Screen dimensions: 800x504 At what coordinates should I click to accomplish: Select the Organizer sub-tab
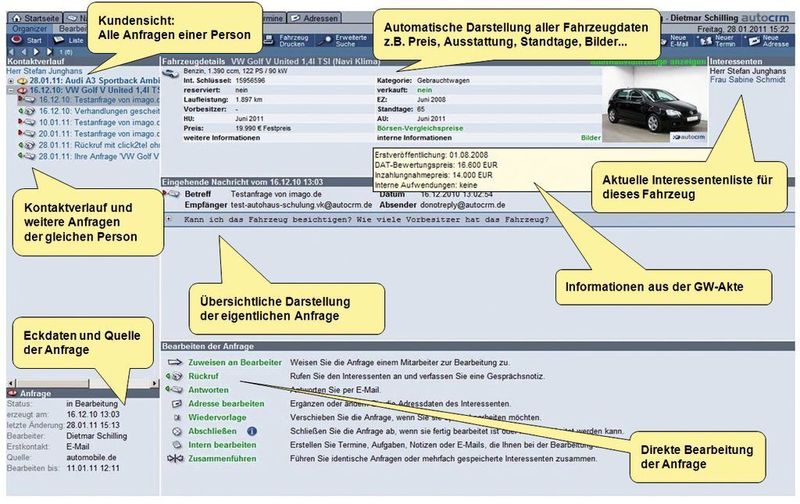(x=30, y=29)
